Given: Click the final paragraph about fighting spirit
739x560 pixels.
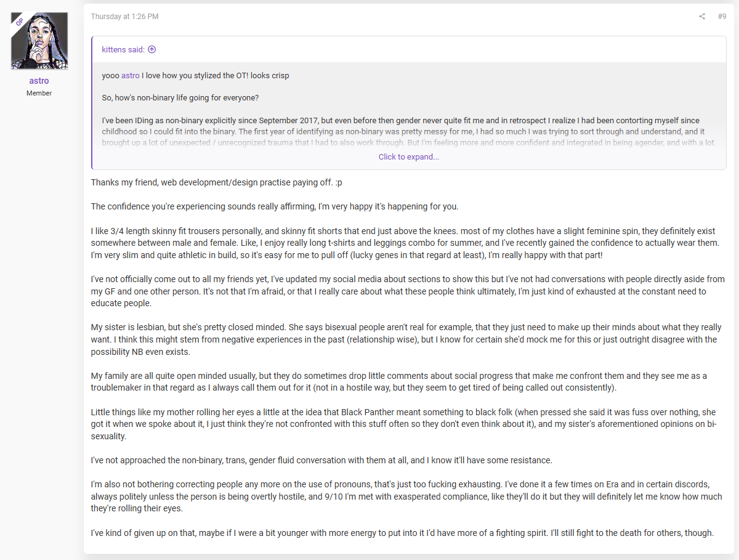Looking at the screenshot, I should 402,533.
